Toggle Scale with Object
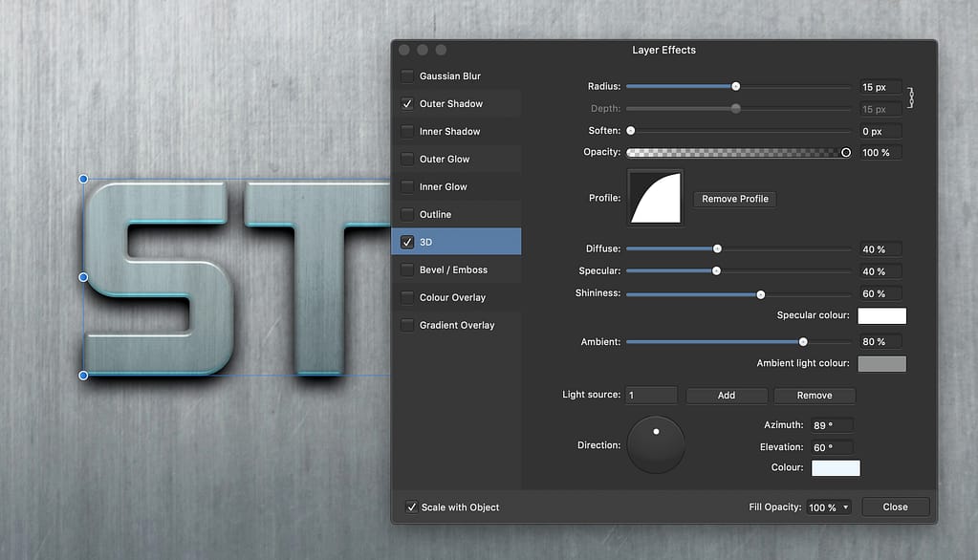 pyautogui.click(x=412, y=507)
